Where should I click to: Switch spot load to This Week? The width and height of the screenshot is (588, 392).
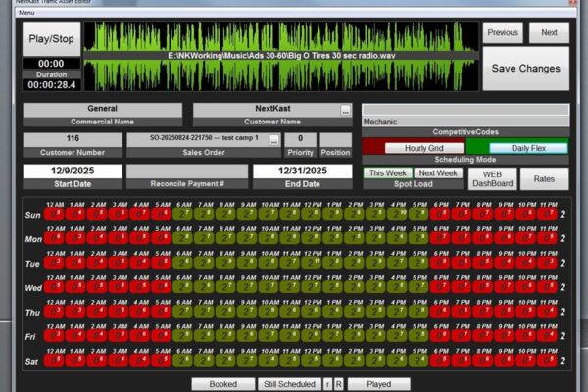coord(386,173)
